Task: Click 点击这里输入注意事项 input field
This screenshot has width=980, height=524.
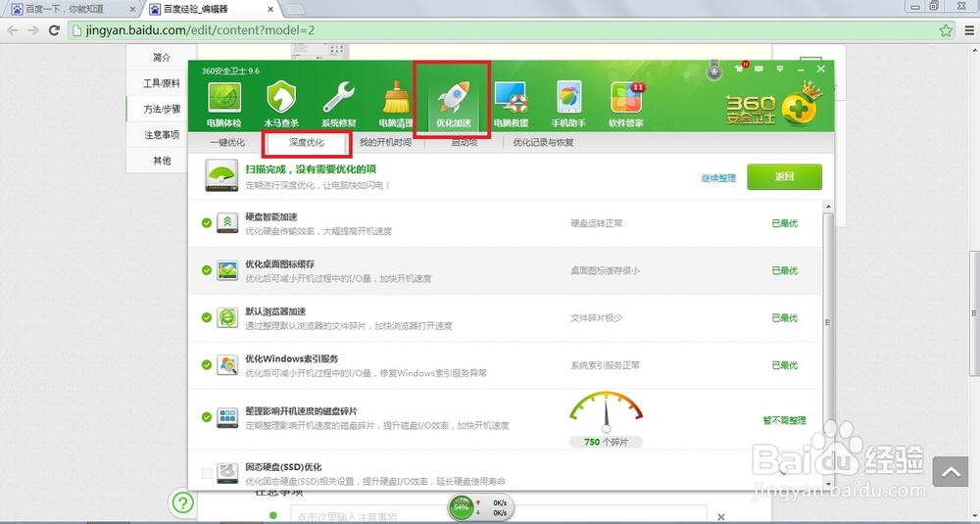Action: (499, 516)
